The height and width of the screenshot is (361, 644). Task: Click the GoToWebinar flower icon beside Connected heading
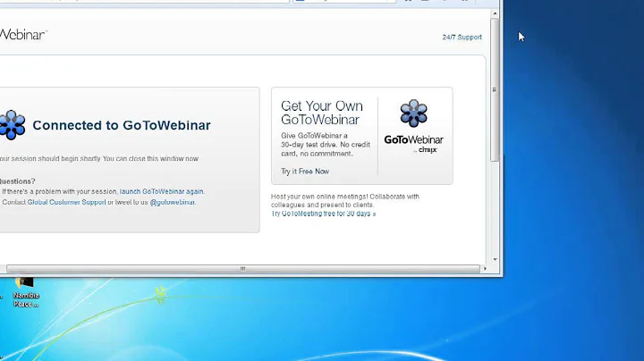13,125
